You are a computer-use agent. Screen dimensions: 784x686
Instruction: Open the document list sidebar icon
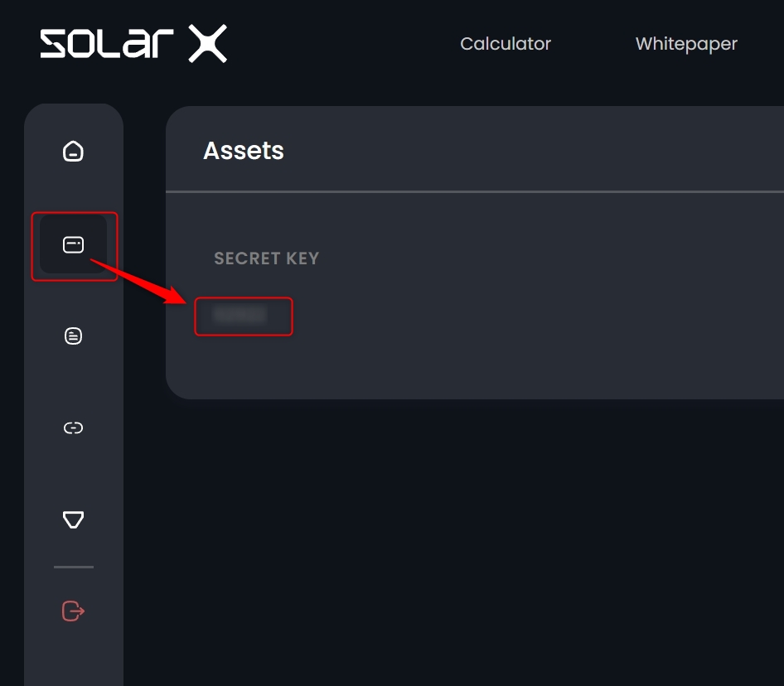(x=74, y=336)
